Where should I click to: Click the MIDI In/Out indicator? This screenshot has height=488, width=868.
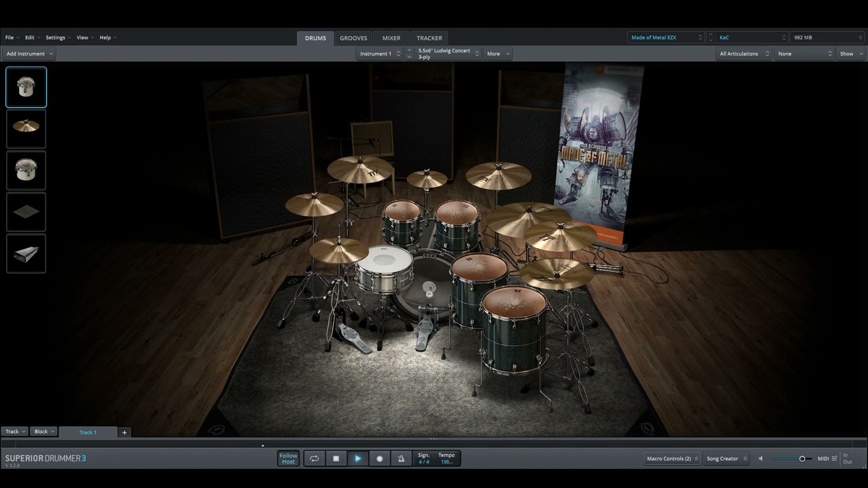pos(848,459)
